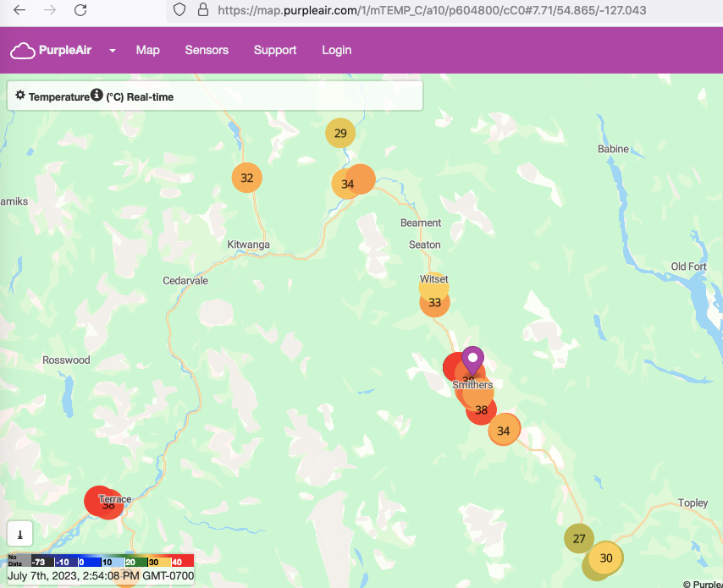Viewport: 723px width, 588px height.
Task: Open the Map menu item
Action: (147, 51)
